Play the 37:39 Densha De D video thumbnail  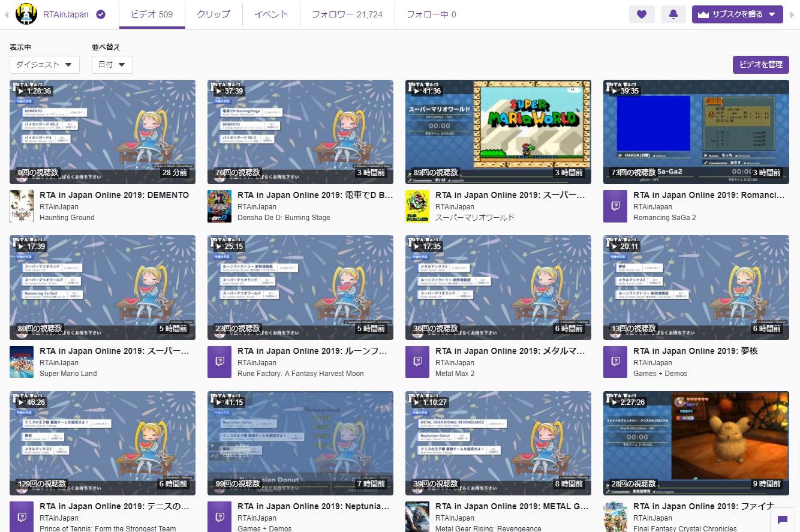coord(300,132)
